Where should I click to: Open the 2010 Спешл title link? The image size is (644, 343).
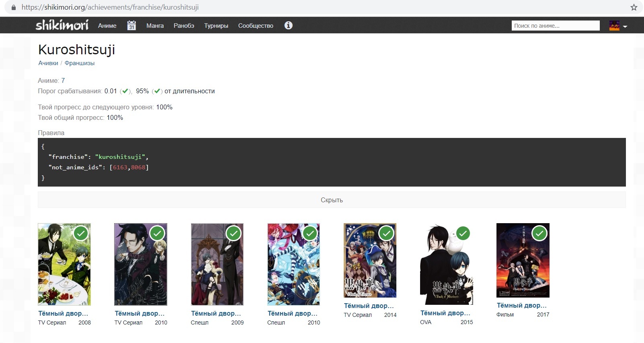pyautogui.click(x=292, y=313)
